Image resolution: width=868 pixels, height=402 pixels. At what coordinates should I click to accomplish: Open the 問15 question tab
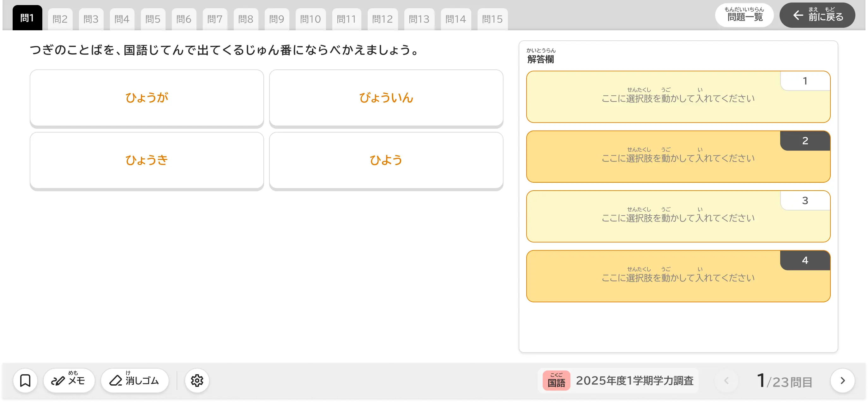[x=492, y=19]
